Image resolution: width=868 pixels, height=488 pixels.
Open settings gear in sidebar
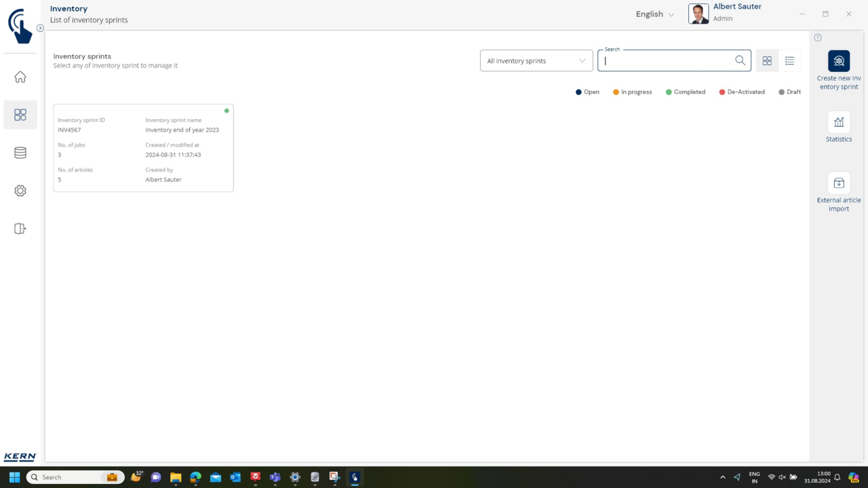pos(20,191)
